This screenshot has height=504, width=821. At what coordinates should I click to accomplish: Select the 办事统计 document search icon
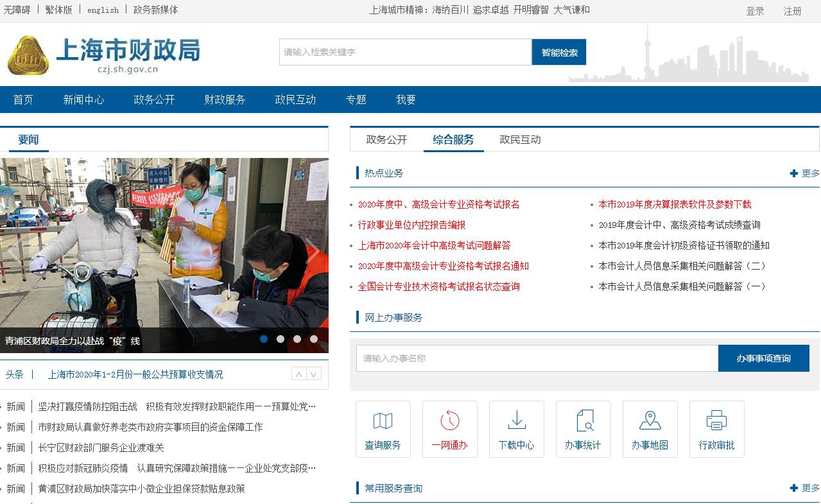tap(583, 421)
